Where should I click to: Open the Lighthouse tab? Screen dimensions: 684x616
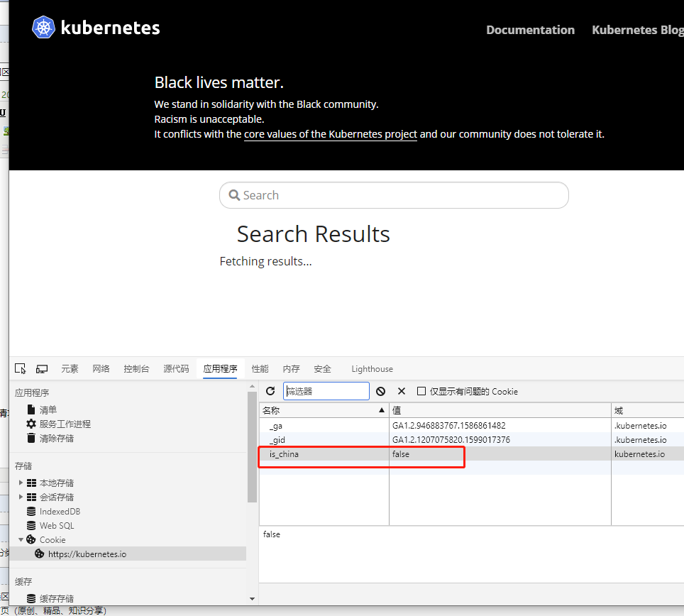tap(372, 369)
